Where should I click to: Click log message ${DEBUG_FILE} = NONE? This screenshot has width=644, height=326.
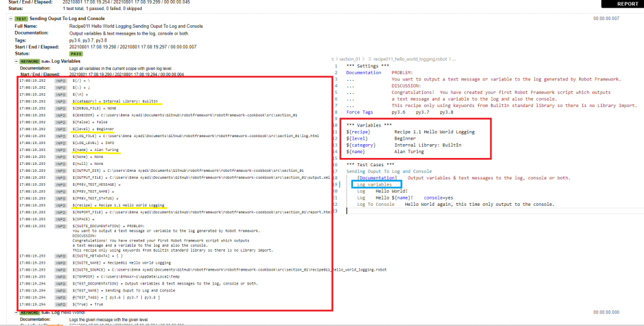94,108
